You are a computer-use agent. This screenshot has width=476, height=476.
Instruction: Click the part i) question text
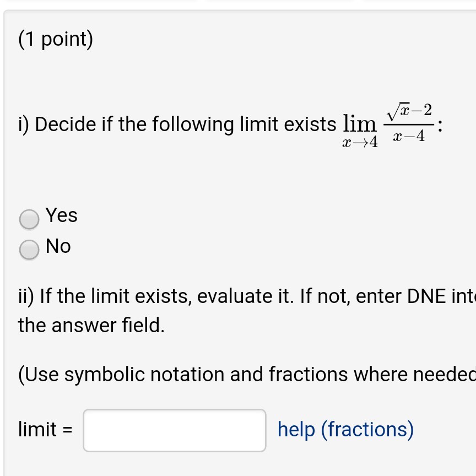click(165, 124)
